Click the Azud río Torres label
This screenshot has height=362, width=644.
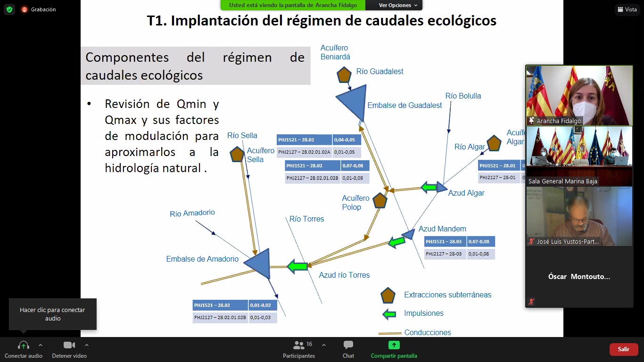coord(344,275)
